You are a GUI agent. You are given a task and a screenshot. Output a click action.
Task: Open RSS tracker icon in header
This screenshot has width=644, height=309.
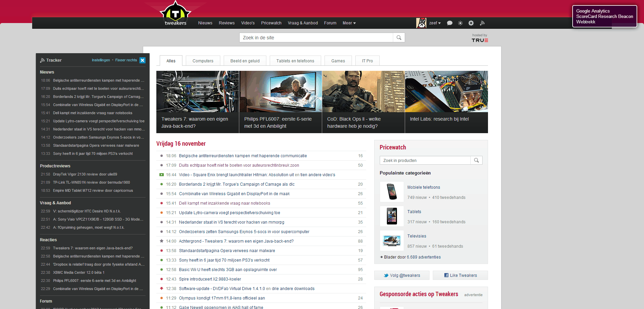[482, 23]
